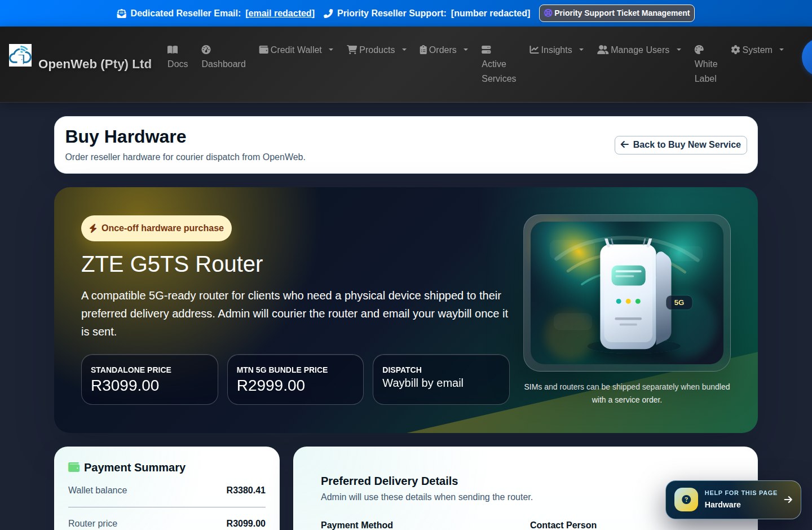The image size is (812, 530).
Task: Click the Preferred Delivery Details heading
Action: [389, 481]
